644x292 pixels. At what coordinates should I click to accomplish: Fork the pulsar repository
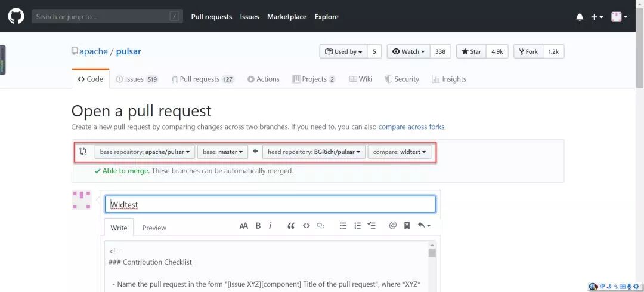pos(528,51)
